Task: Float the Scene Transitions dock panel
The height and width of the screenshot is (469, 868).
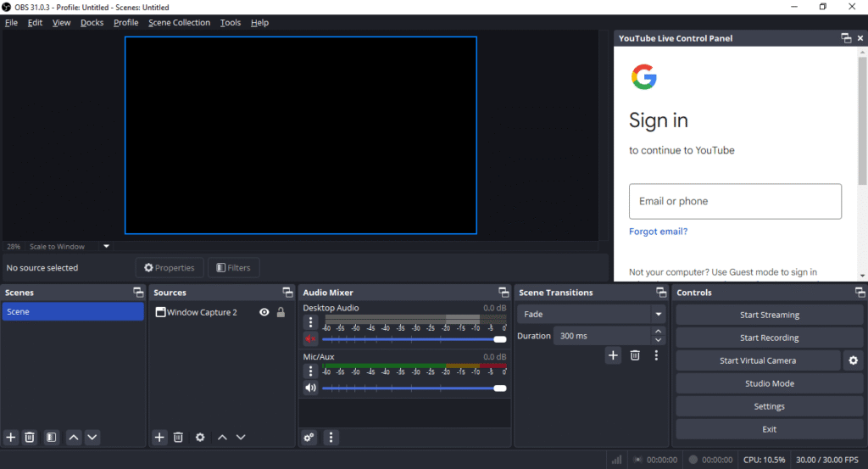Action: pos(661,293)
